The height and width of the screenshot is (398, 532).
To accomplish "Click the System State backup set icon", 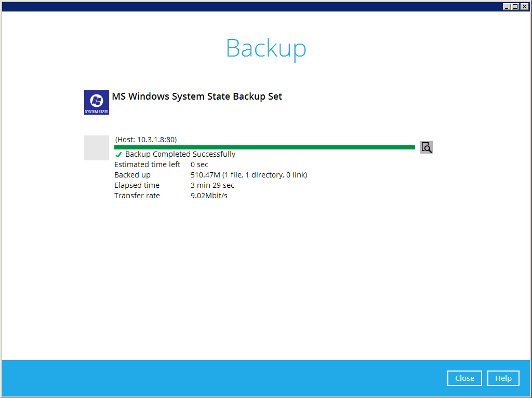I will (x=97, y=102).
